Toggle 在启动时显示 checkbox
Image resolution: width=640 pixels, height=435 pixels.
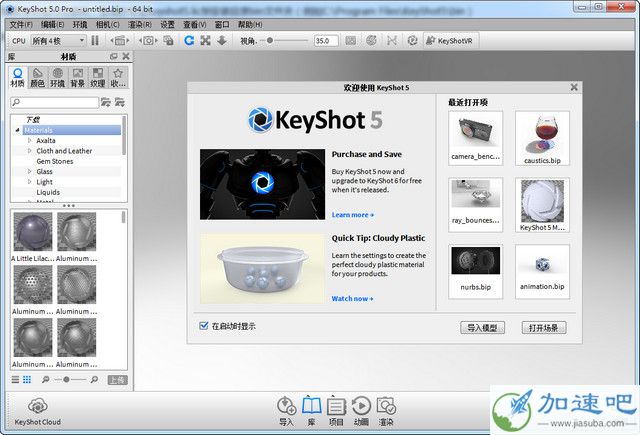[x=204, y=326]
